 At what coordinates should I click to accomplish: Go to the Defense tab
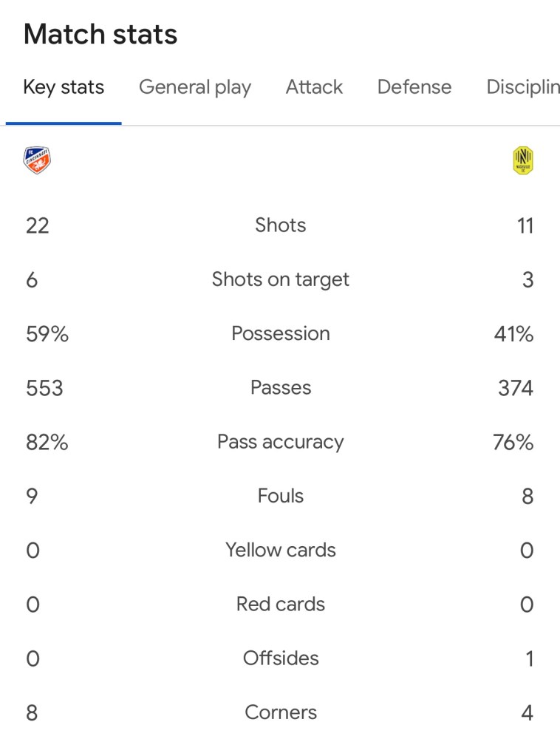(414, 87)
